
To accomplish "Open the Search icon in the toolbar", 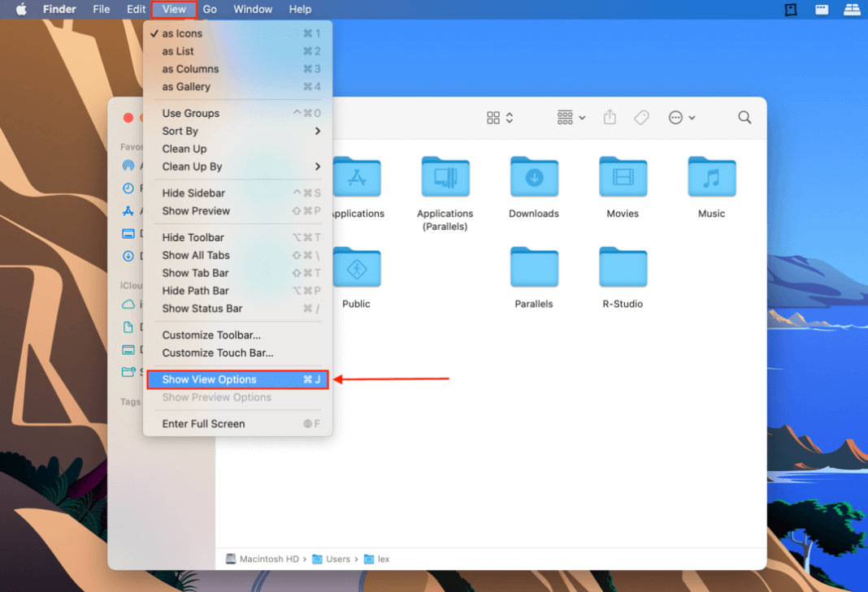I will tap(744, 117).
